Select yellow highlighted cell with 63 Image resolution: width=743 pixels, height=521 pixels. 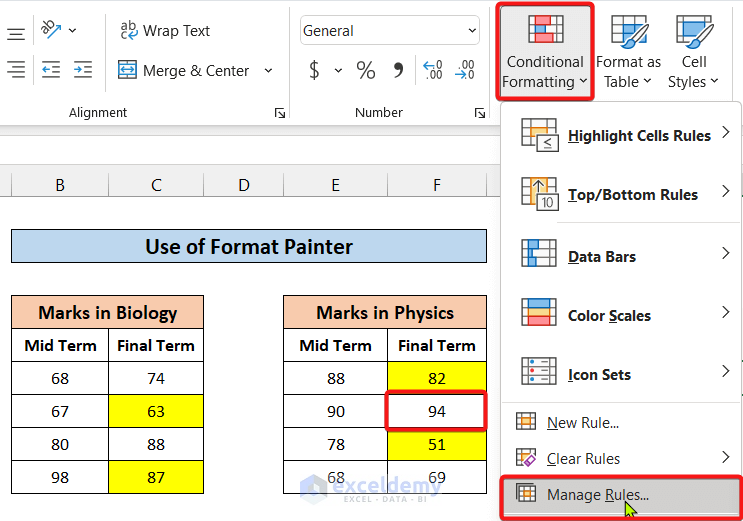click(x=155, y=411)
